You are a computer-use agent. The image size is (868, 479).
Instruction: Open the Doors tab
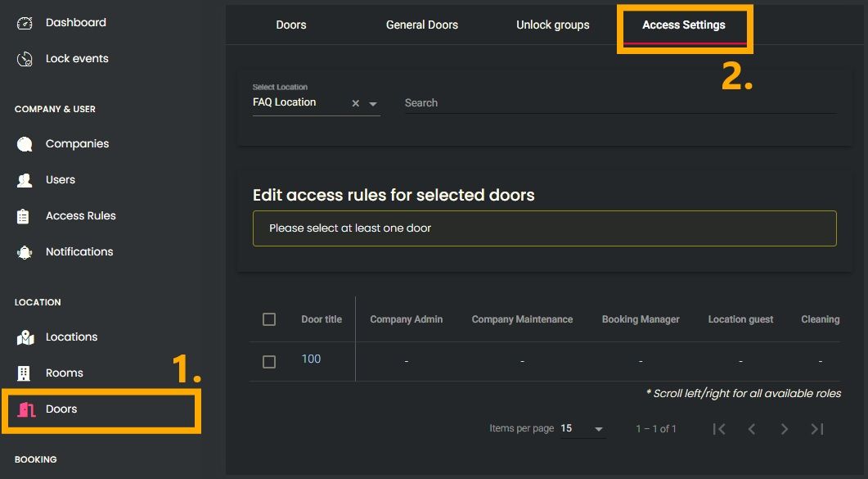pyautogui.click(x=291, y=25)
